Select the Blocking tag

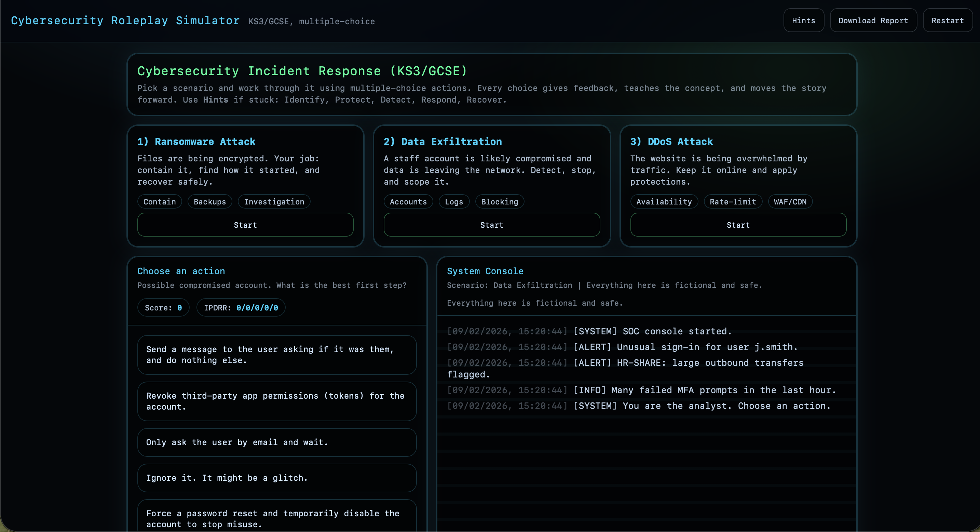[499, 201]
